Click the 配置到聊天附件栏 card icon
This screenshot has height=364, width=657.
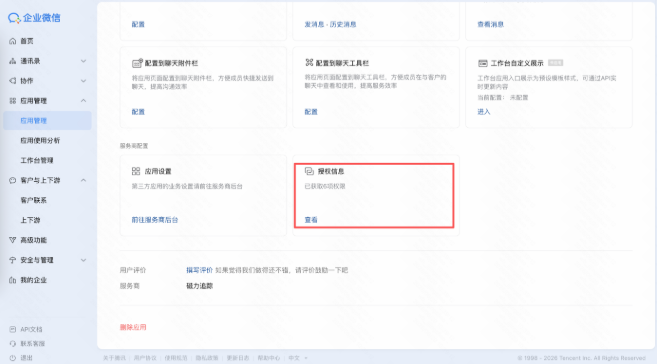[137, 63]
